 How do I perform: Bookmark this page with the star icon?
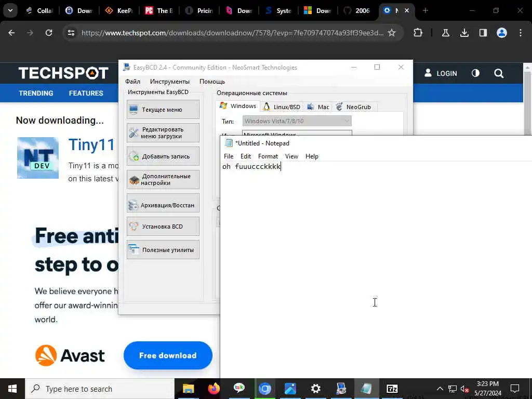[392, 33]
